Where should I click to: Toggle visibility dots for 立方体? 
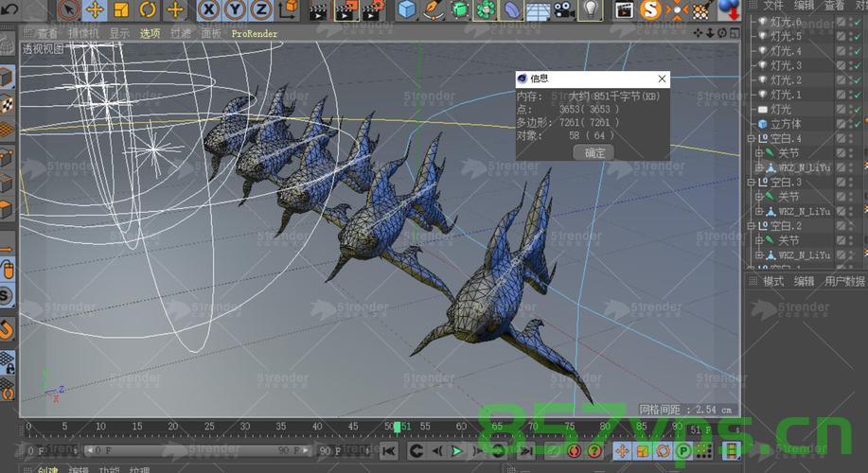(x=851, y=123)
